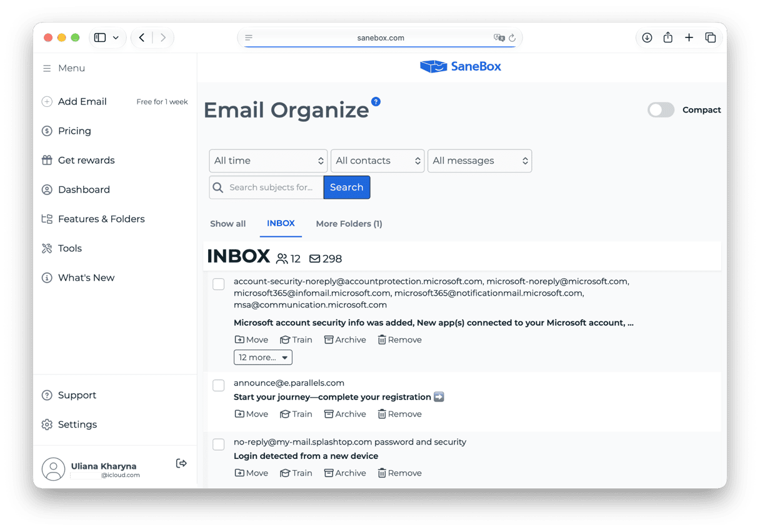The width and height of the screenshot is (760, 532).
Task: Click the Pricing dollar icon
Action: point(47,131)
